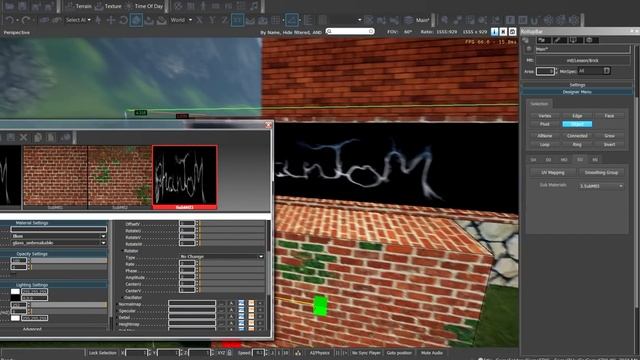Collapse the Settings rollup header
Image resolution: width=640 pixels, height=360 pixels.
(578, 85)
